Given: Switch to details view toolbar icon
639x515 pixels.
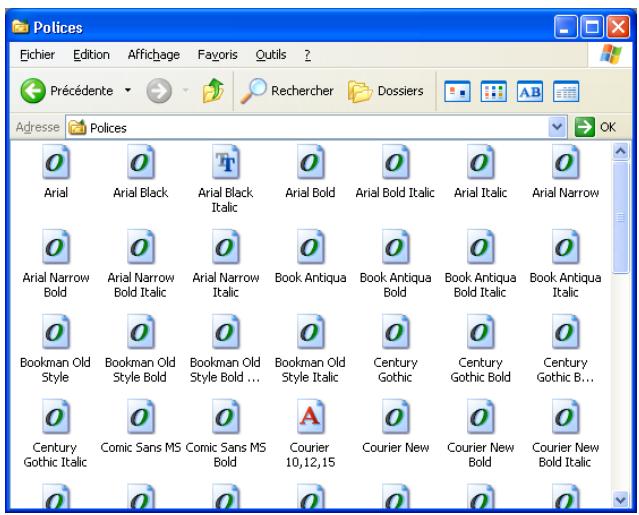Looking at the screenshot, I should (x=566, y=91).
